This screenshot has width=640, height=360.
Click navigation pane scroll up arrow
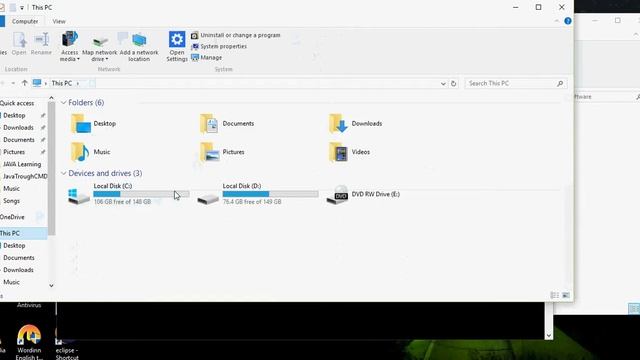(51, 98)
